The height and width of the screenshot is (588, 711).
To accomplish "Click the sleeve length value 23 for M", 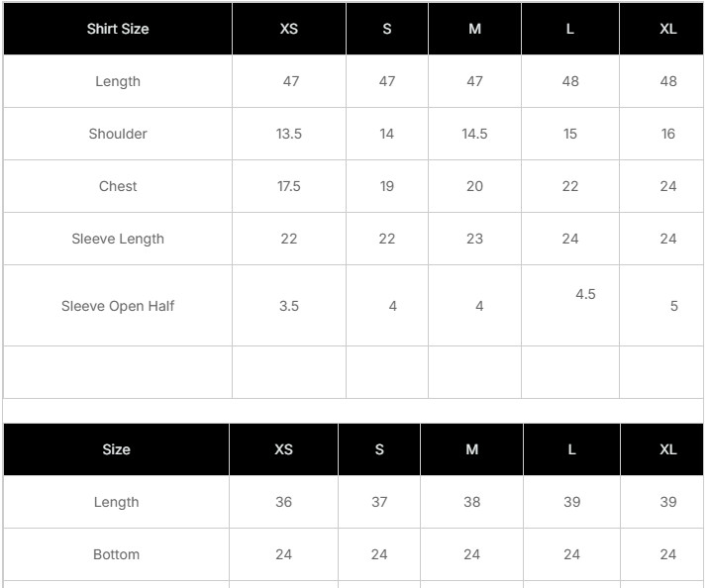I will [x=474, y=239].
